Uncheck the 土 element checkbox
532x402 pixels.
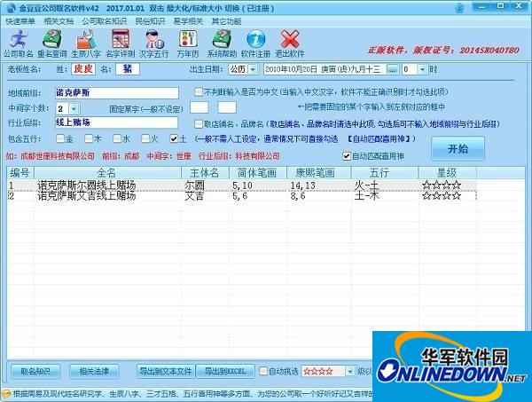click(x=174, y=138)
